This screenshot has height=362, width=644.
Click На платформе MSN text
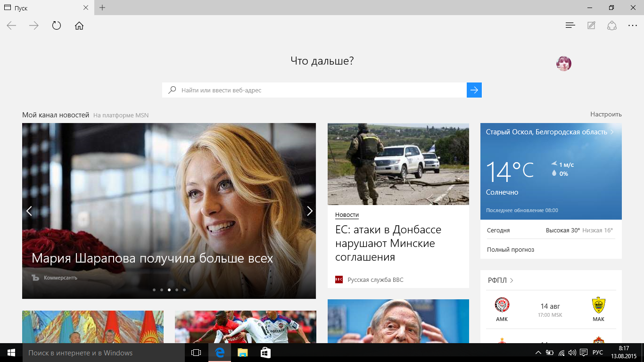pyautogui.click(x=121, y=115)
